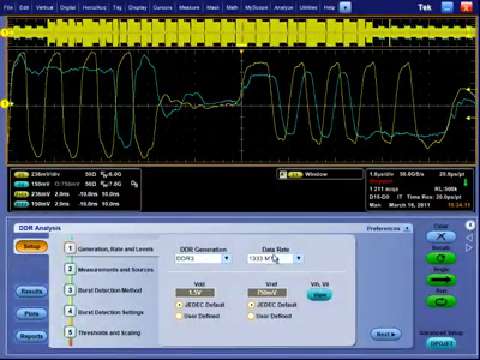This screenshot has height=360, width=480.
Task: Click the channel 1 ground marker on overview
Action: click(x=5, y=32)
